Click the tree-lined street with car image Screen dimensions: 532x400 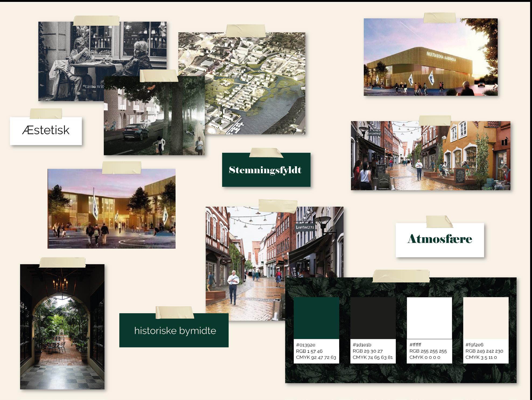pyautogui.click(x=153, y=116)
